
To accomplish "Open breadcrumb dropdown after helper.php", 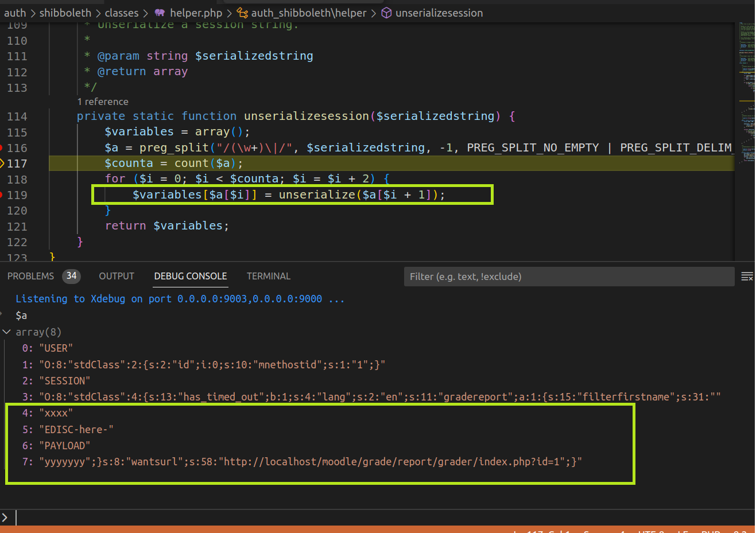I will point(229,13).
